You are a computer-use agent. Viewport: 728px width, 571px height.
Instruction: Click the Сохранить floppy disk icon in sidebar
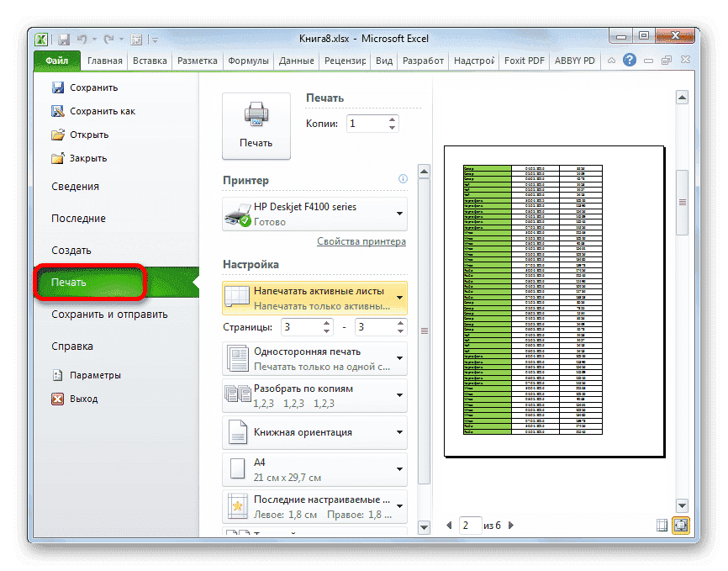(x=58, y=87)
